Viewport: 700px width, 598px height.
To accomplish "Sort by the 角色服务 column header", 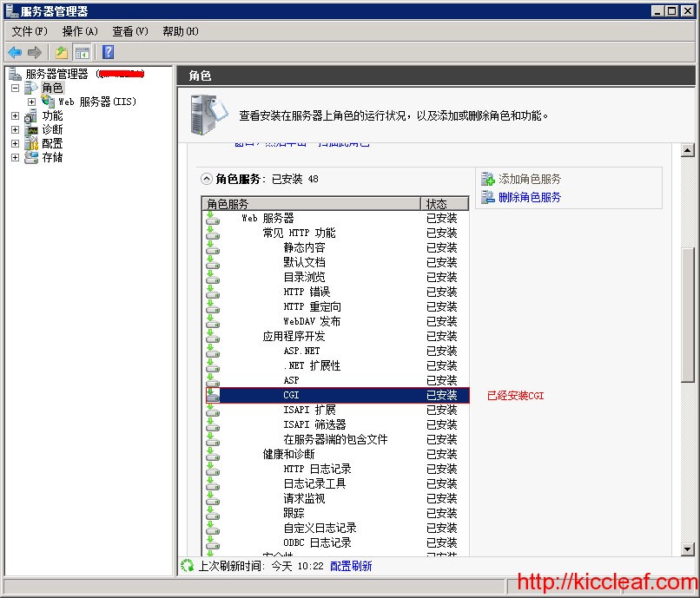I will click(312, 204).
